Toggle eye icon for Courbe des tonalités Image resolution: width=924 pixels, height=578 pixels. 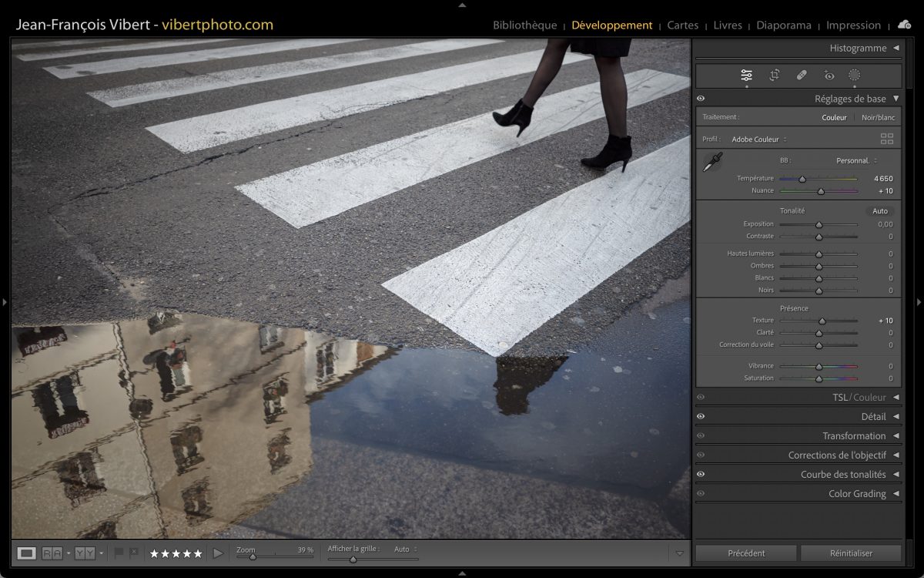[x=701, y=475]
